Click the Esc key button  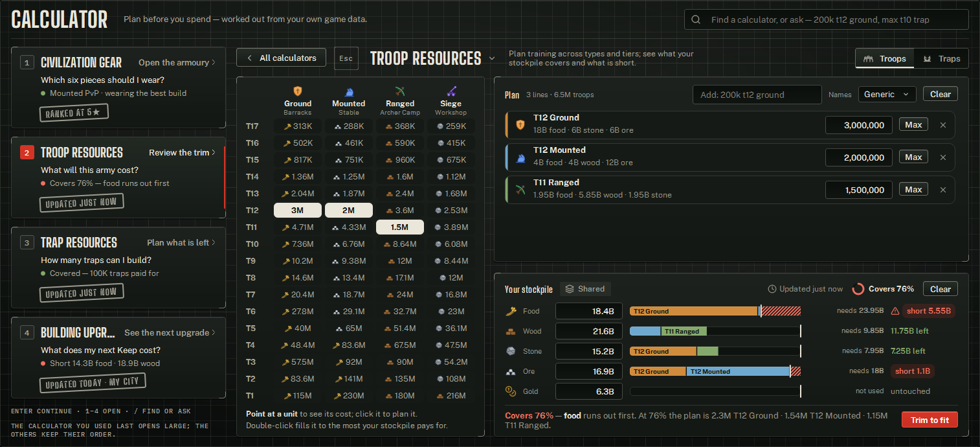click(346, 58)
